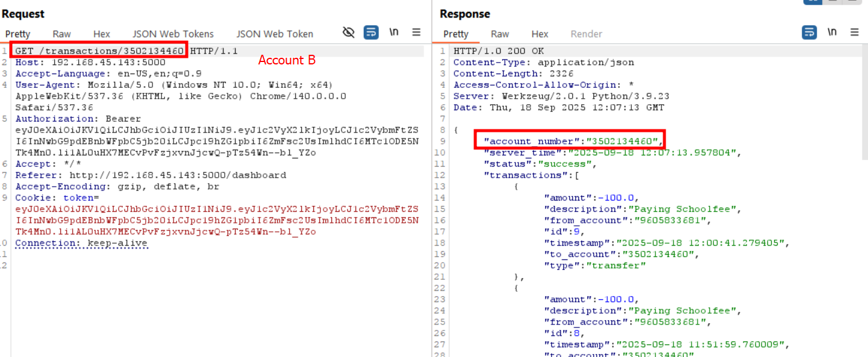The width and height of the screenshot is (868, 357).
Task: Toggle the eye-slash icon in Request panel
Action: point(348,33)
